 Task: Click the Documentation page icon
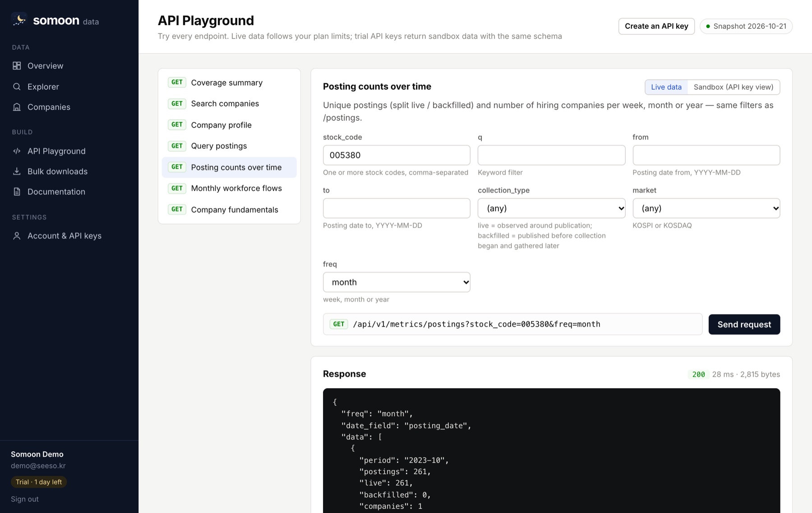(x=17, y=192)
